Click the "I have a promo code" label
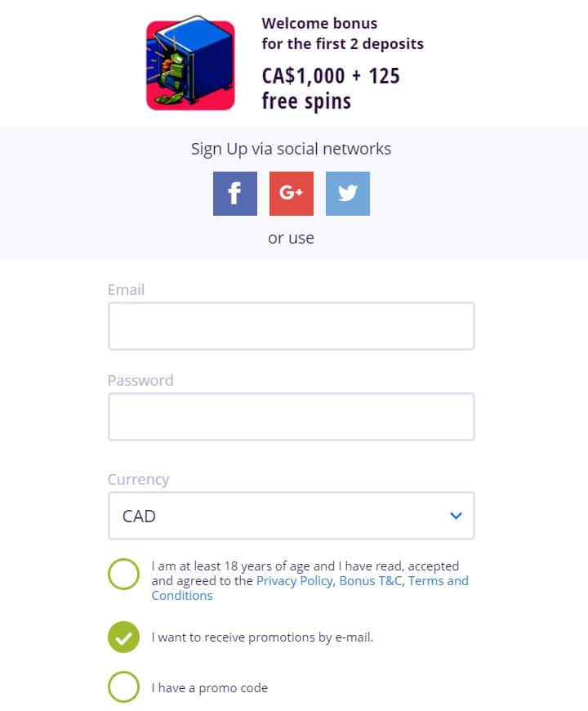Image resolution: width=588 pixels, height=711 pixels. (x=209, y=688)
